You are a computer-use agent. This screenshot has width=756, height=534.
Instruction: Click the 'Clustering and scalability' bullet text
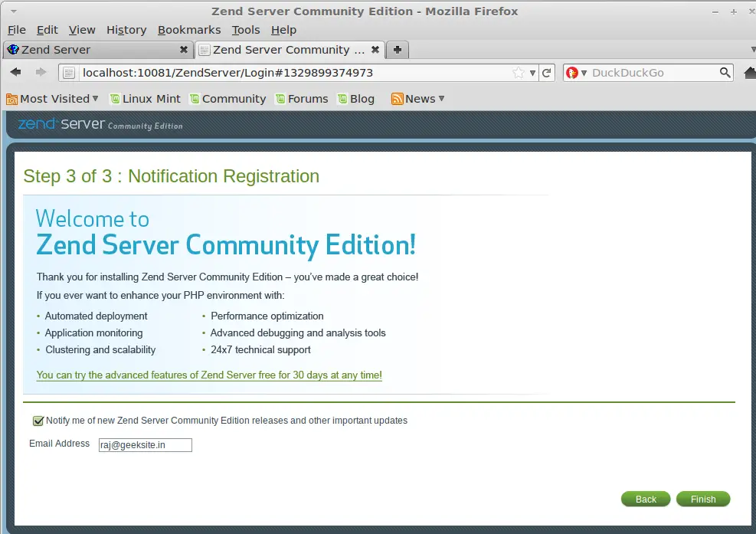tap(100, 349)
